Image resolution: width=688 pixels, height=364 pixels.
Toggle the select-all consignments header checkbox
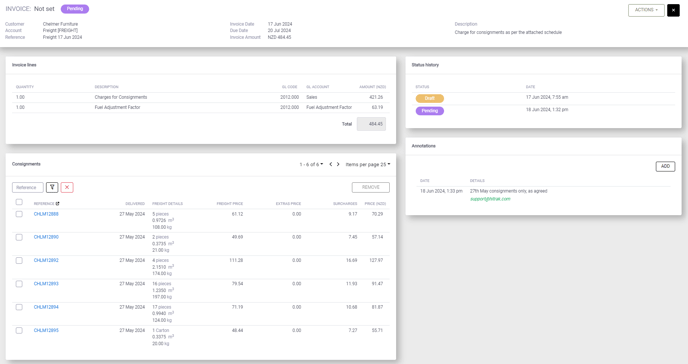[x=19, y=202]
